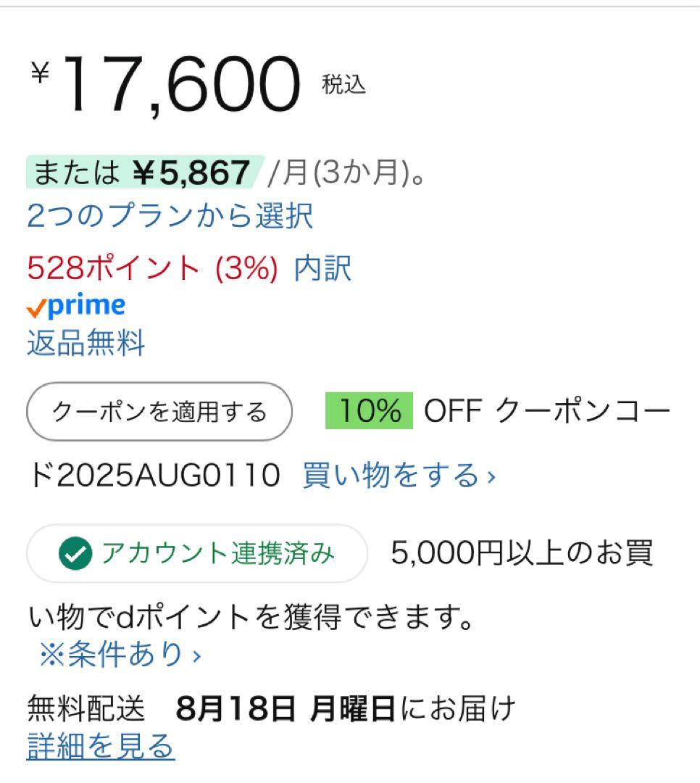Select the green 10% discount badge

370,411
